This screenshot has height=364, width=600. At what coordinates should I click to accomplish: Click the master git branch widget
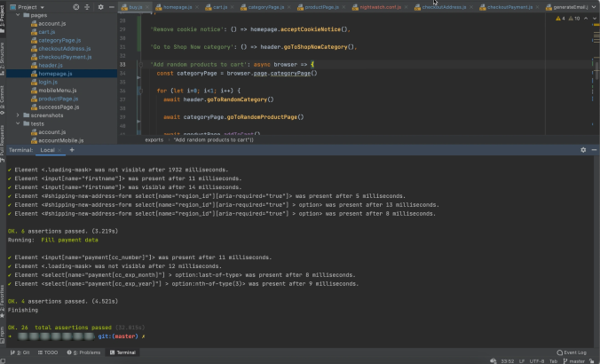tap(573, 361)
